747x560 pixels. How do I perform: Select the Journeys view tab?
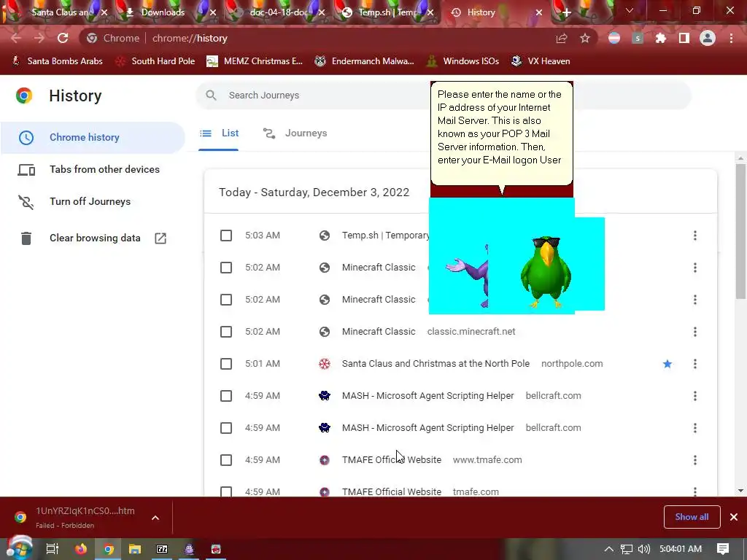295,133
